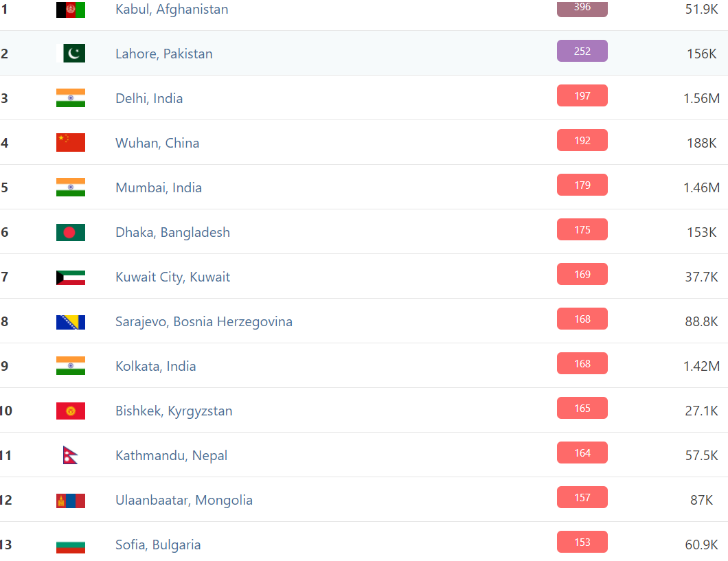Select Delhi, India in the ranking
Screen dimensions: 728x561
coord(149,98)
